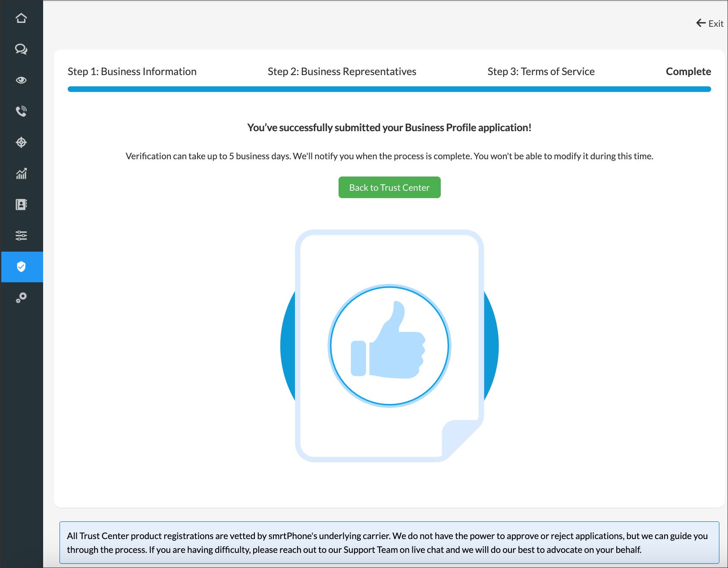Image resolution: width=728 pixels, height=568 pixels.
Task: Open the phone calls icon
Action: point(21,111)
